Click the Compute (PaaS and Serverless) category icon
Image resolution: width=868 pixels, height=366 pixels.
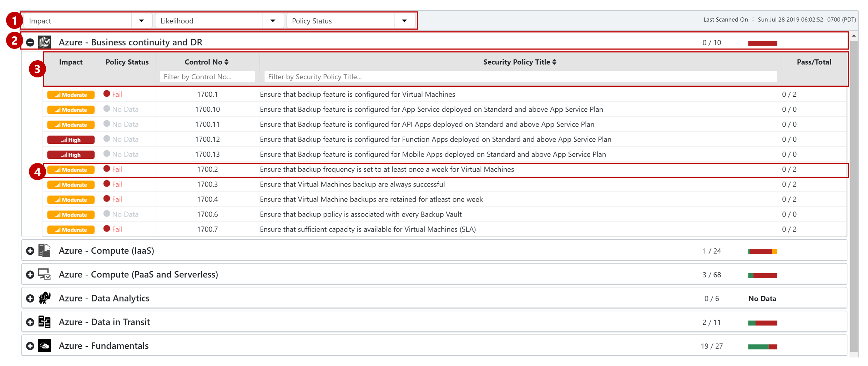(45, 274)
